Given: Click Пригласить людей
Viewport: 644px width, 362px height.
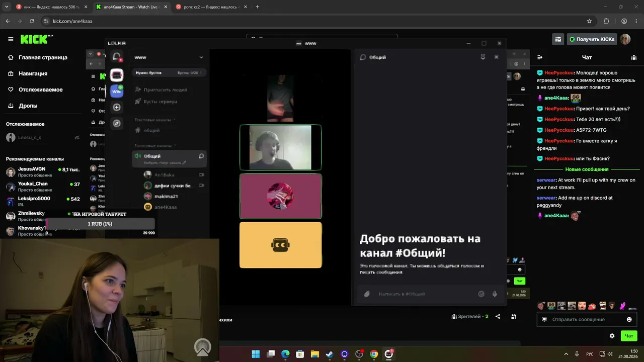Looking at the screenshot, I should click(x=161, y=89).
